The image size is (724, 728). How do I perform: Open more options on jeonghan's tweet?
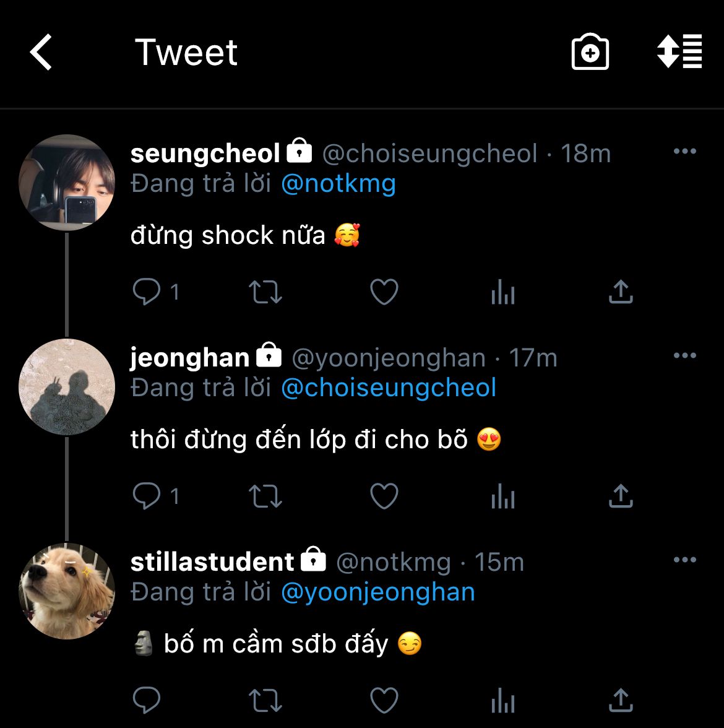pos(684,356)
